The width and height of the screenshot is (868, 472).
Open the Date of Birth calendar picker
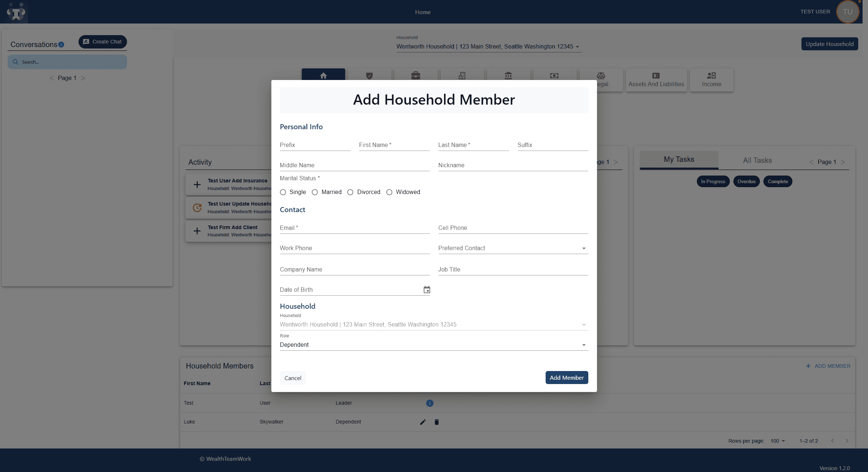tap(427, 290)
